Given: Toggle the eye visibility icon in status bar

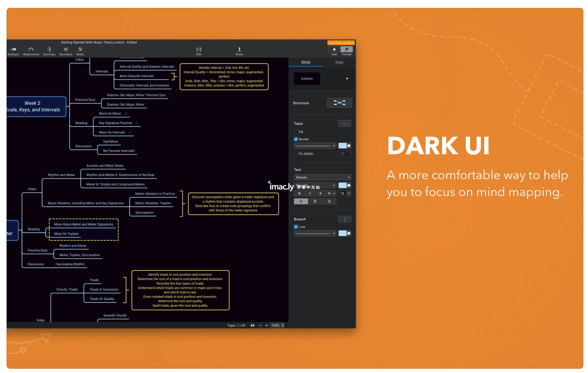Looking at the screenshot, I should coord(253,325).
